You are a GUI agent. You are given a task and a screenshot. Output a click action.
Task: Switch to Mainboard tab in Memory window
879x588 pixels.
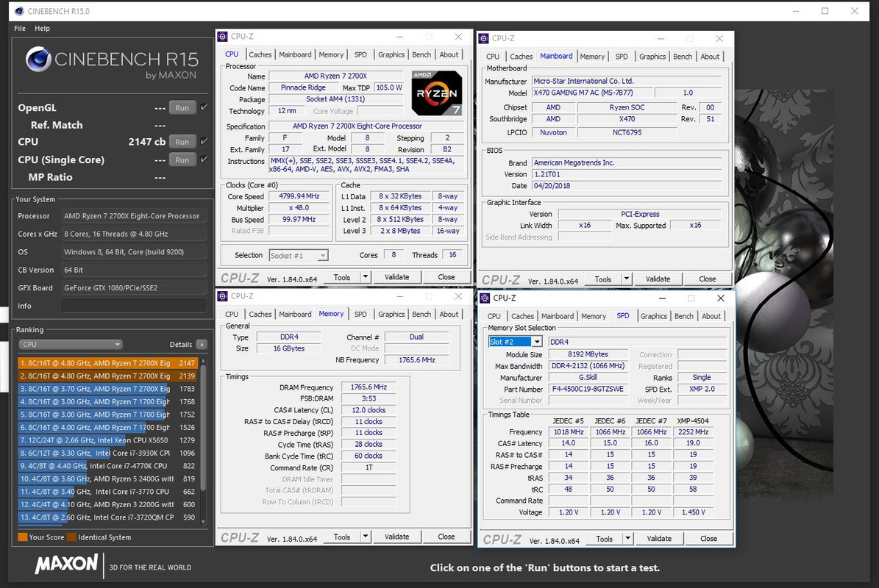(x=296, y=314)
